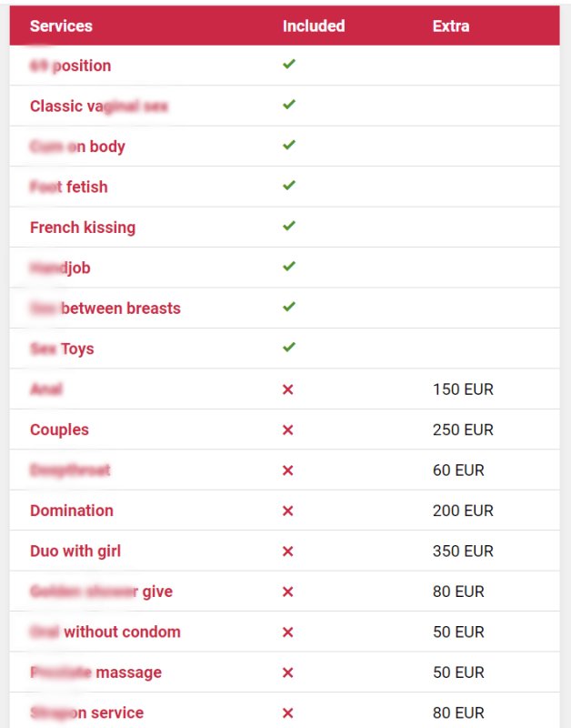Click the 250 EUR price for Couples
The width and height of the screenshot is (571, 728).
(x=463, y=430)
